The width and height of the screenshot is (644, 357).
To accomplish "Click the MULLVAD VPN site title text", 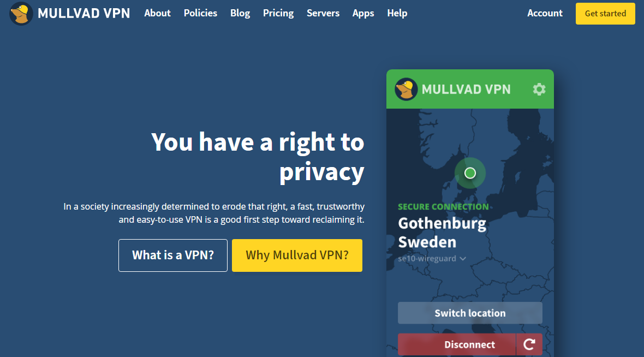I will tap(84, 14).
